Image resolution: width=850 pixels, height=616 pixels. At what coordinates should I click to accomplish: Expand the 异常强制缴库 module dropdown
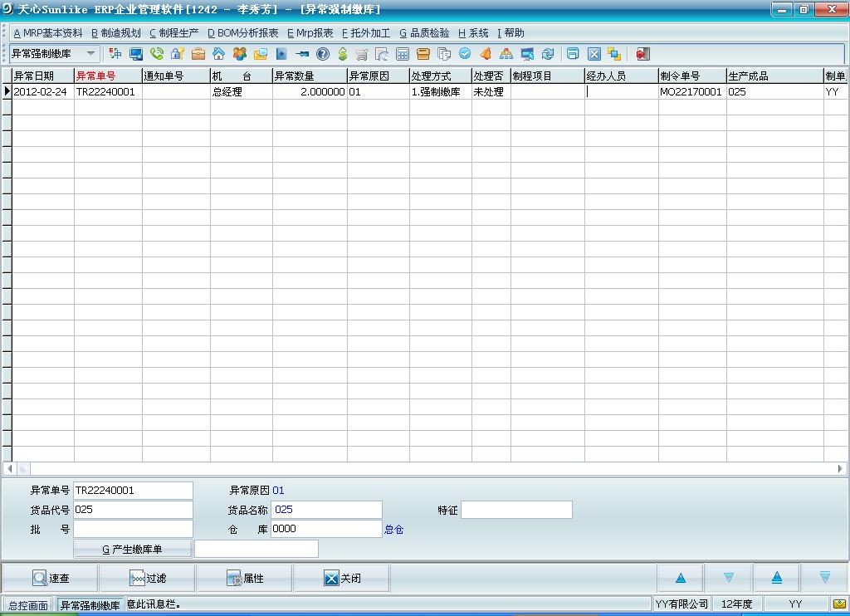90,54
